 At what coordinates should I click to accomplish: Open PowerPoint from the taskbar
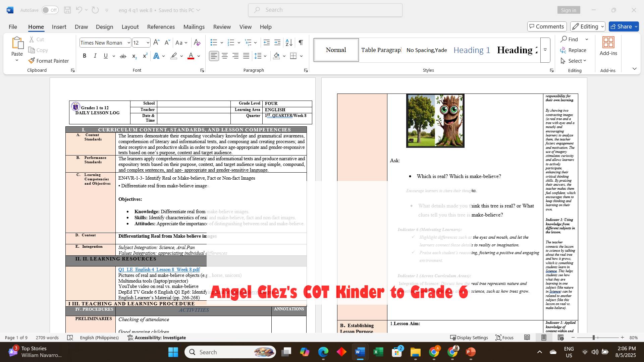471,352
